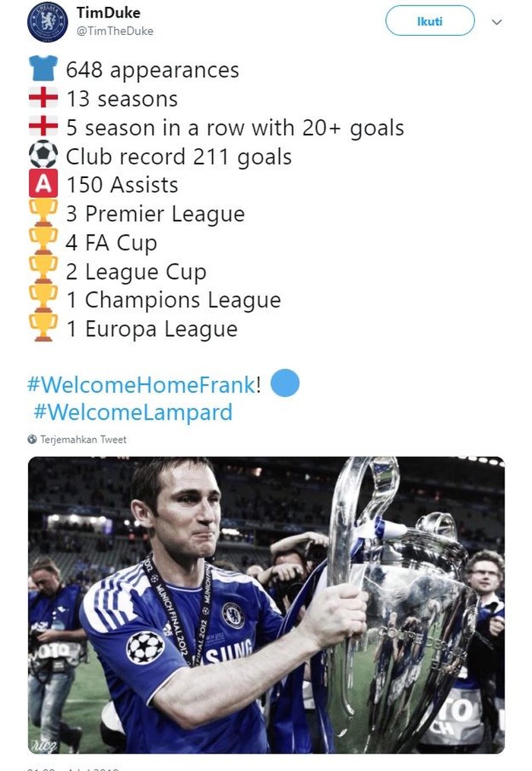Open the TimDuke display name link
The height and width of the screenshot is (771, 532).
(109, 13)
